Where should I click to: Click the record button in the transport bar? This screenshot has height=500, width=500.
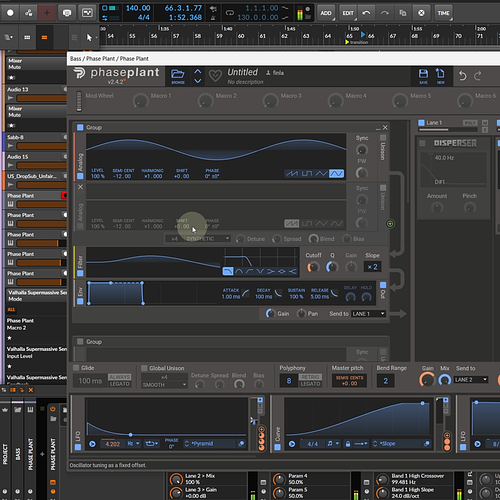pos(10,13)
